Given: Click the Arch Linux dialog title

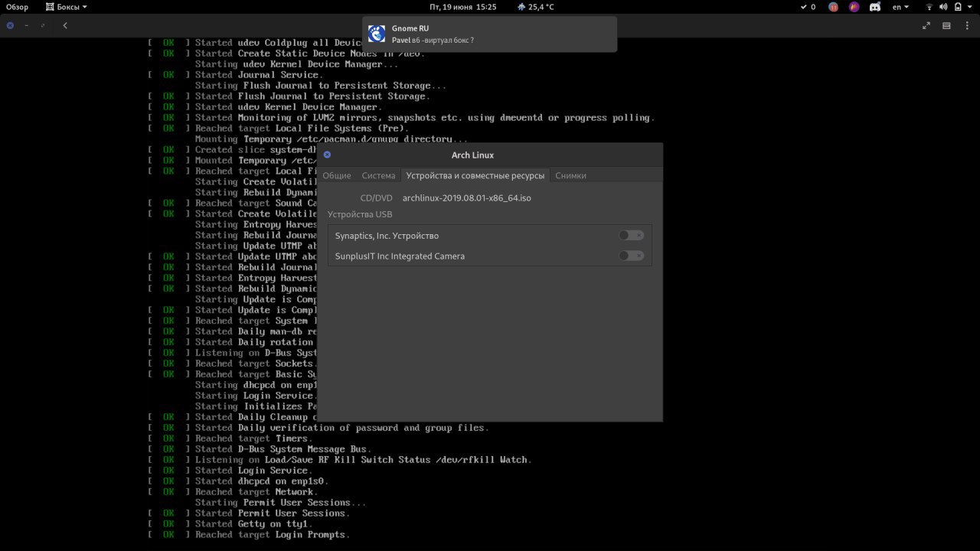Looking at the screenshot, I should pos(472,155).
